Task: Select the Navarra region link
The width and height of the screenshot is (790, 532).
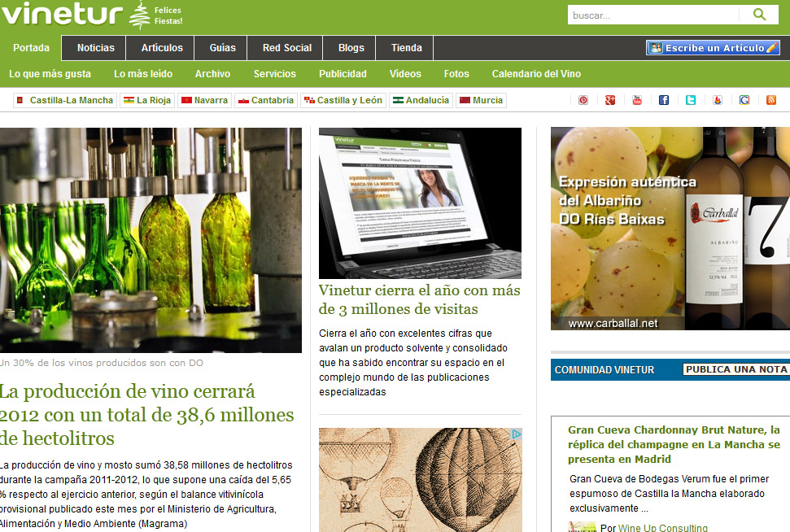Action: tap(204, 100)
